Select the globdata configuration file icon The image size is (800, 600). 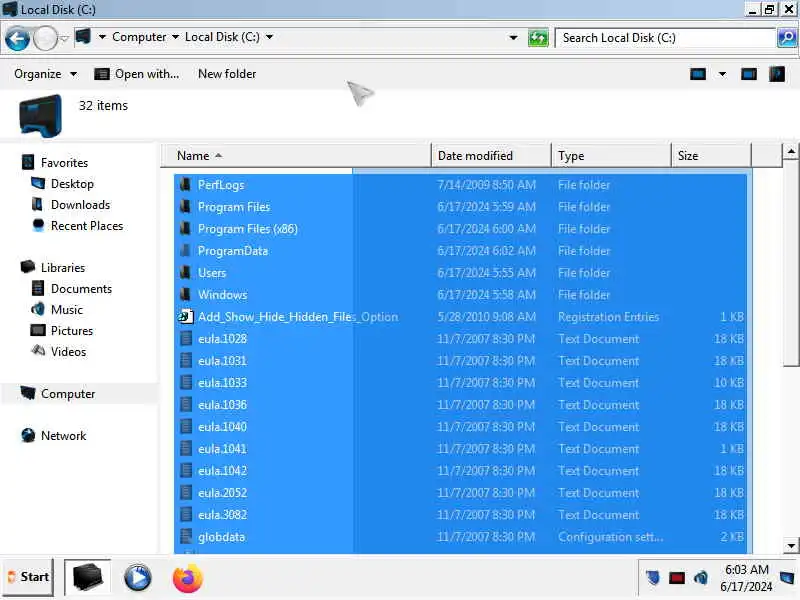(x=186, y=537)
